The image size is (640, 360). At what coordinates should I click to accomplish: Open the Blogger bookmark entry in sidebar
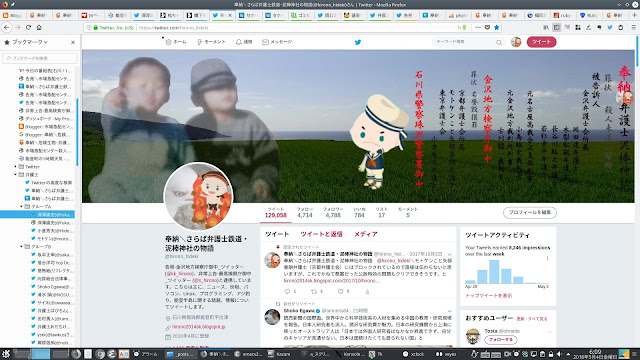pos(45,127)
